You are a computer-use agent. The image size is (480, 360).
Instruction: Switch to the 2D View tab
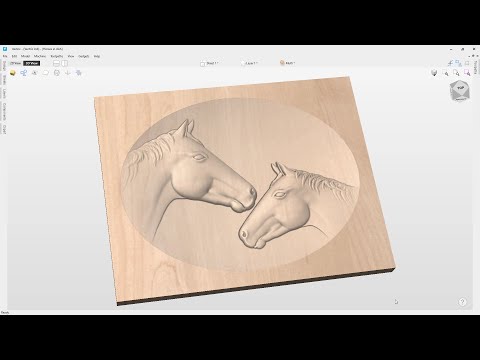coord(15,63)
